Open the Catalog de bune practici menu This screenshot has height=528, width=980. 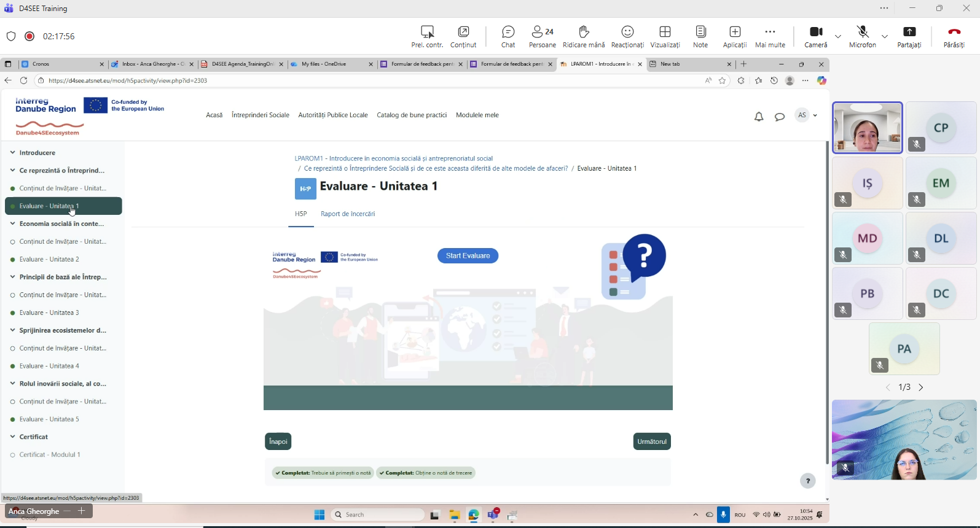pos(412,115)
